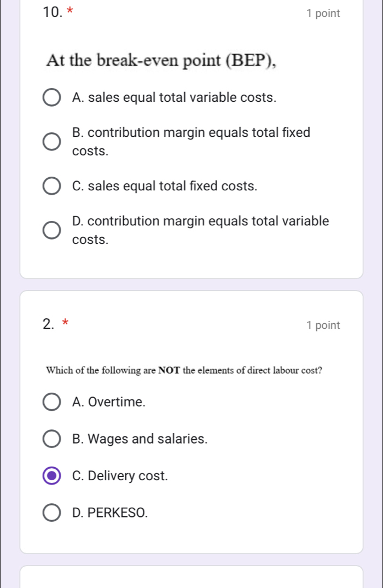383x588 pixels.
Task: Pick radio 'D. contribution margin equals total variable costs'
Action: pos(52,230)
